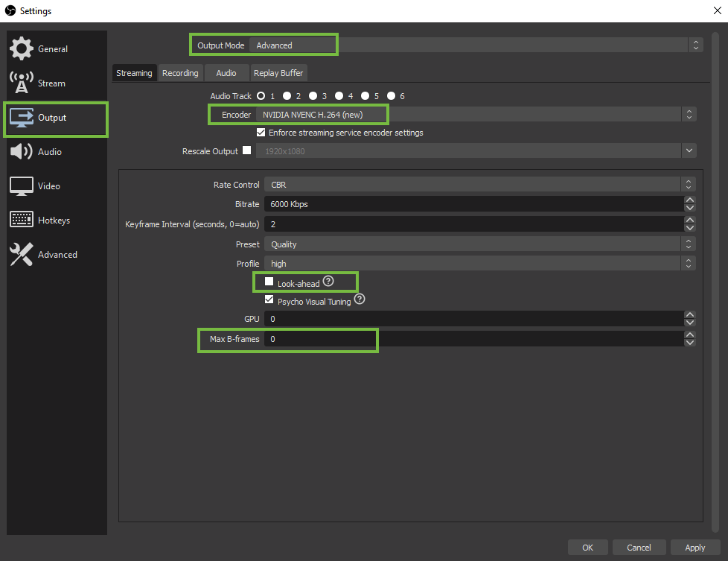728x561 pixels.
Task: Click the Apply button
Action: tap(695, 548)
